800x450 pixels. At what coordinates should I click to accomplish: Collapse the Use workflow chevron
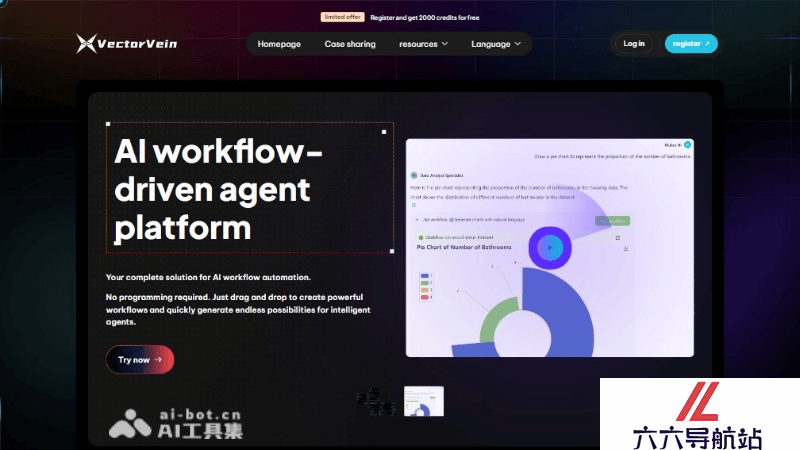coord(417,219)
